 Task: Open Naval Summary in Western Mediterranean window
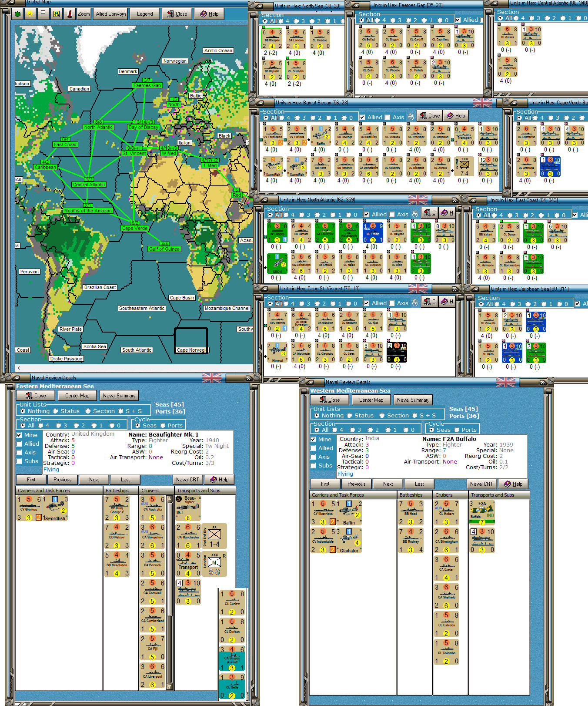click(x=413, y=400)
